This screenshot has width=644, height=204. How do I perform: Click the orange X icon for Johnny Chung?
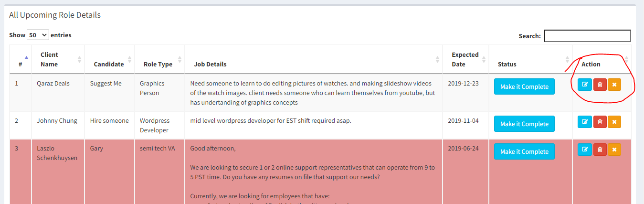point(614,122)
